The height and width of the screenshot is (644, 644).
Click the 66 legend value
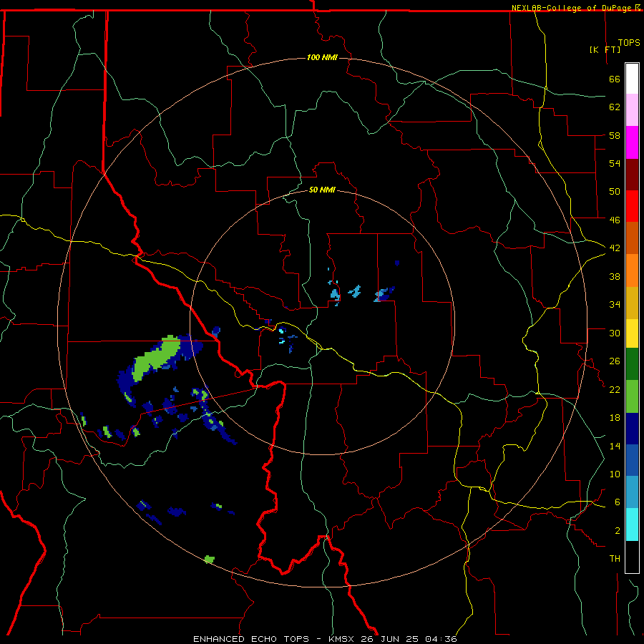tap(615, 79)
